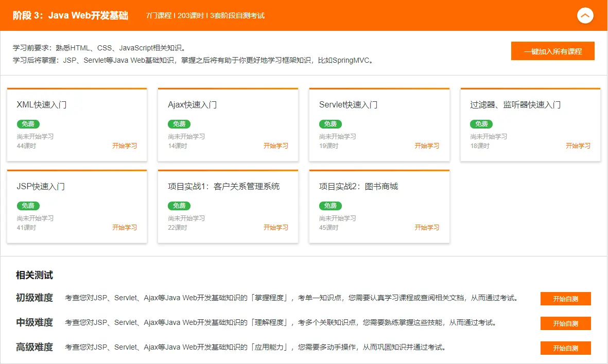This screenshot has width=608, height=364.
Task: Start learning XML快速入门 via 开始学习
Action: [125, 145]
